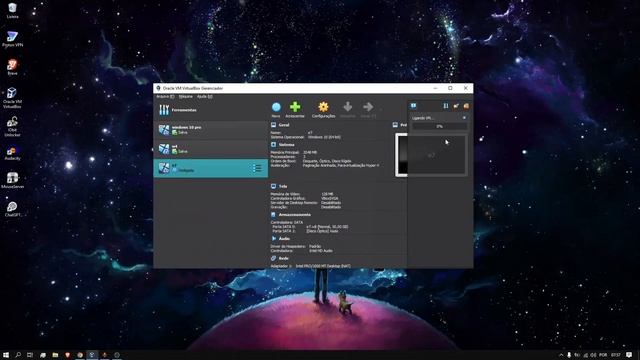The image size is (640, 360).
Task: Open Configurações gear settings
Action: point(323,110)
